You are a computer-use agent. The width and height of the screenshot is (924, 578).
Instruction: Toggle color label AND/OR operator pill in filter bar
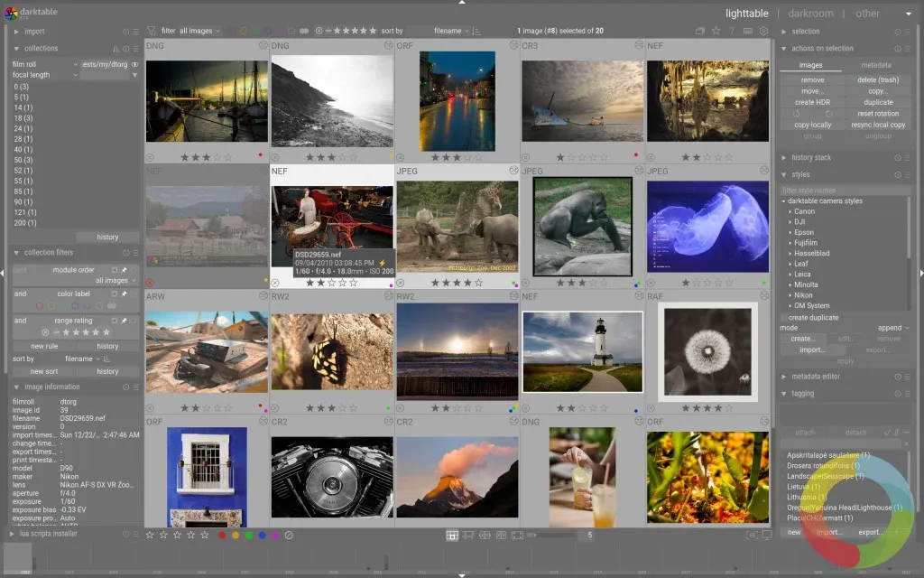tap(304, 31)
